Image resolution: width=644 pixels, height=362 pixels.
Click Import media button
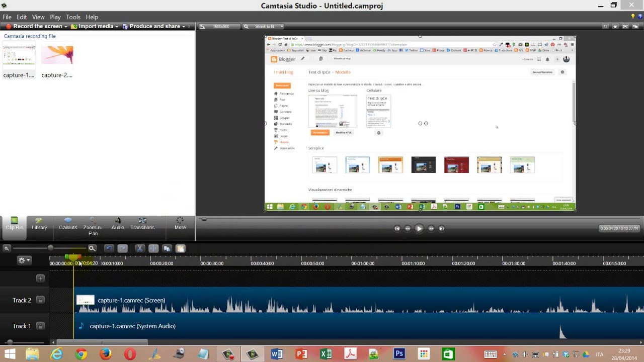92,27
